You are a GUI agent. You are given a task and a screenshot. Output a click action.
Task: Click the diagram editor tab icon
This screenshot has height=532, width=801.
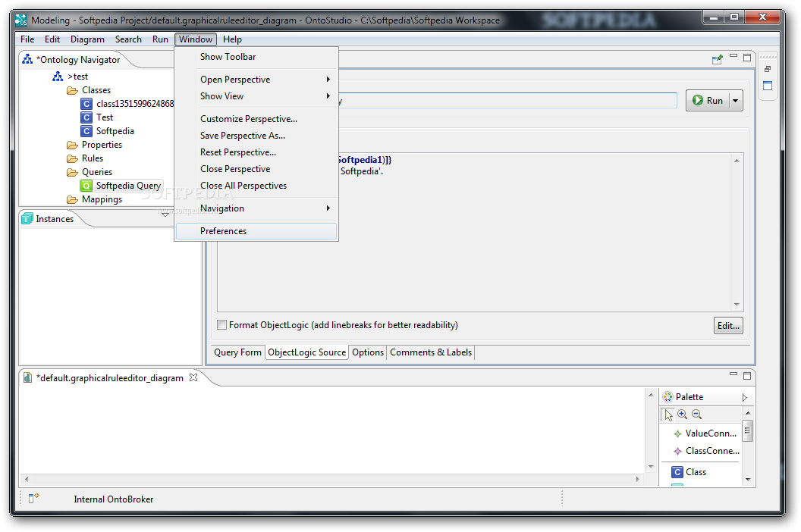(x=28, y=378)
